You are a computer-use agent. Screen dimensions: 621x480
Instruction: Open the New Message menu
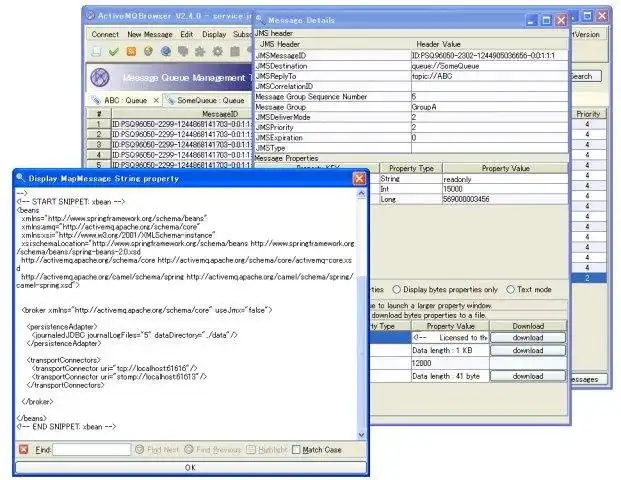pyautogui.click(x=150, y=34)
